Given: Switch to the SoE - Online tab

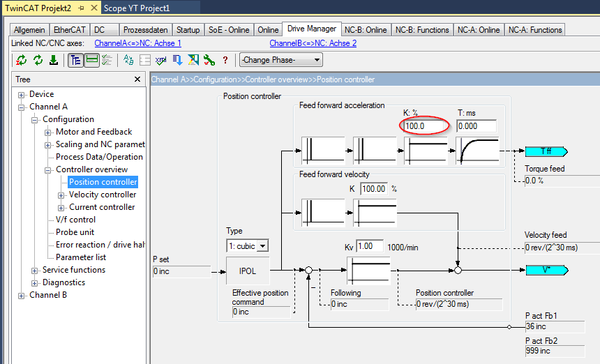Looking at the screenshot, I should (x=229, y=30).
